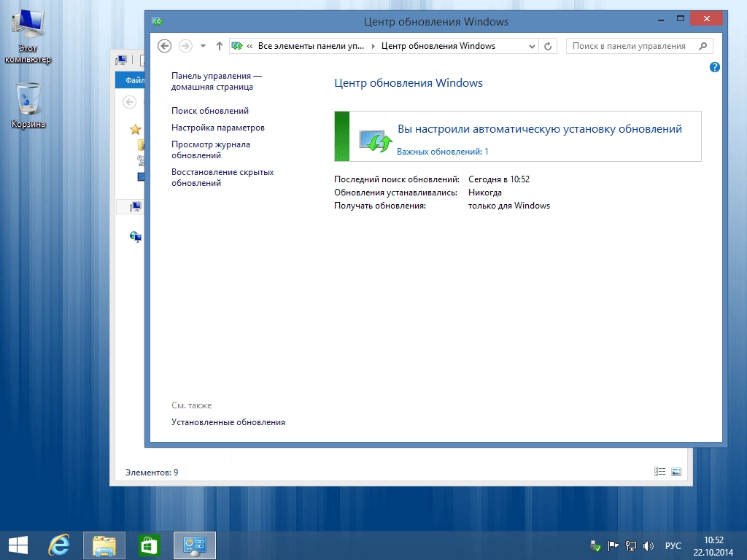Click the update status monitor icon
This screenshot has width=747, height=560.
[x=376, y=141]
